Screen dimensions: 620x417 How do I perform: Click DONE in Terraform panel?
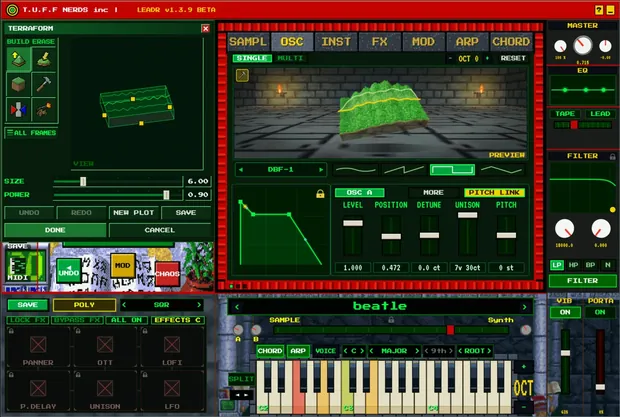[55, 230]
